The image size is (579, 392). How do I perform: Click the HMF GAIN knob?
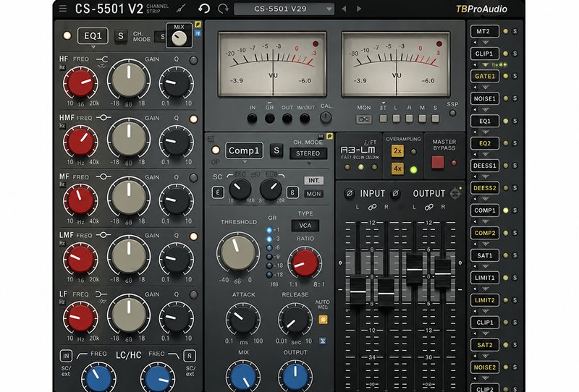point(129,139)
